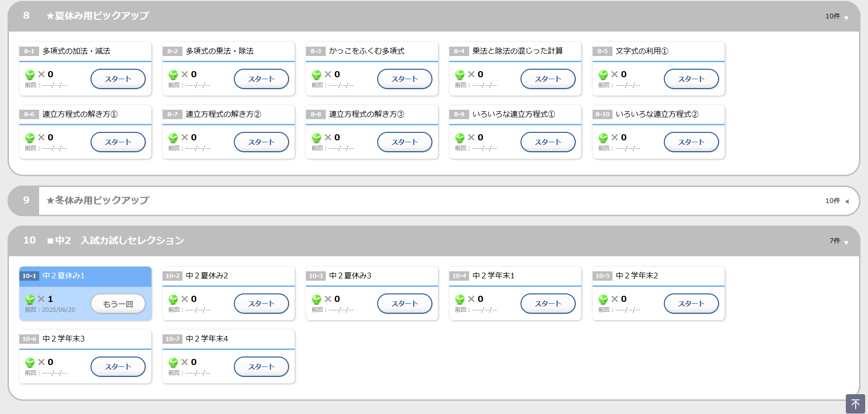Click the green sprout icon in 10-1 card
Image resolution: width=868 pixels, height=414 pixels.
point(30,299)
